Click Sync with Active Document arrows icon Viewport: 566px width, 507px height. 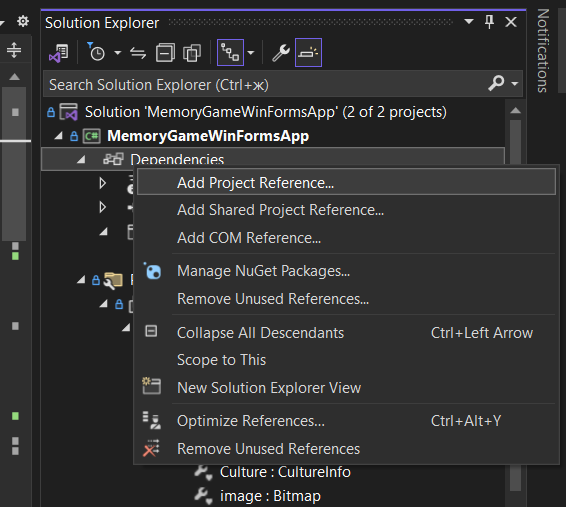click(138, 53)
